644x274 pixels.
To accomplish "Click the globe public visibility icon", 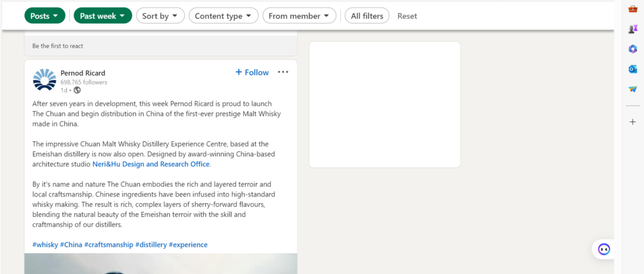I will click(77, 90).
